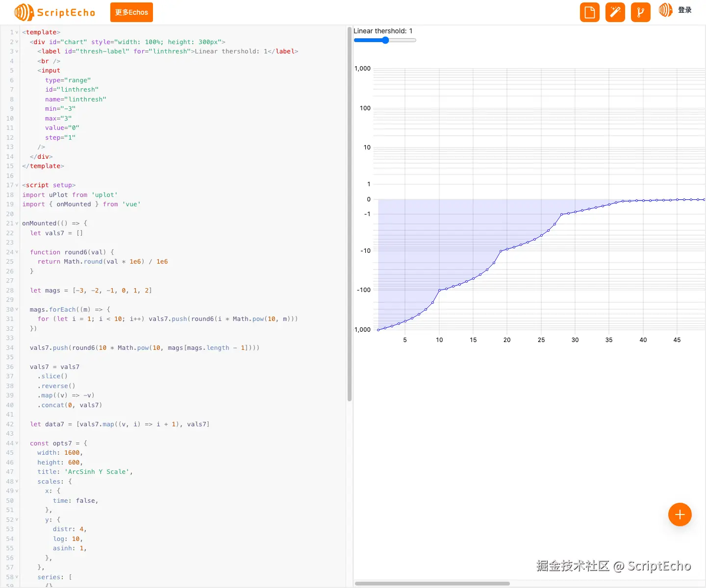
Task: Click line number 34 in gutter
Action: pos(10,348)
